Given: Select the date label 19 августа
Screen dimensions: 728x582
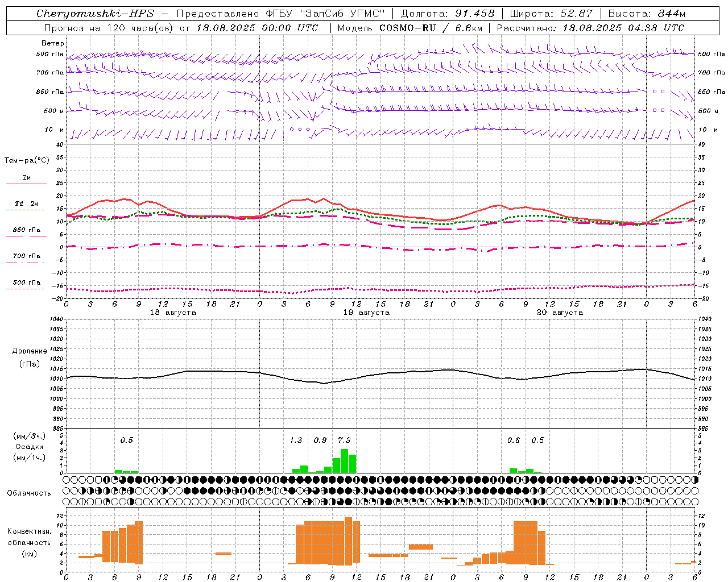Looking at the screenshot, I should pyautogui.click(x=366, y=313).
